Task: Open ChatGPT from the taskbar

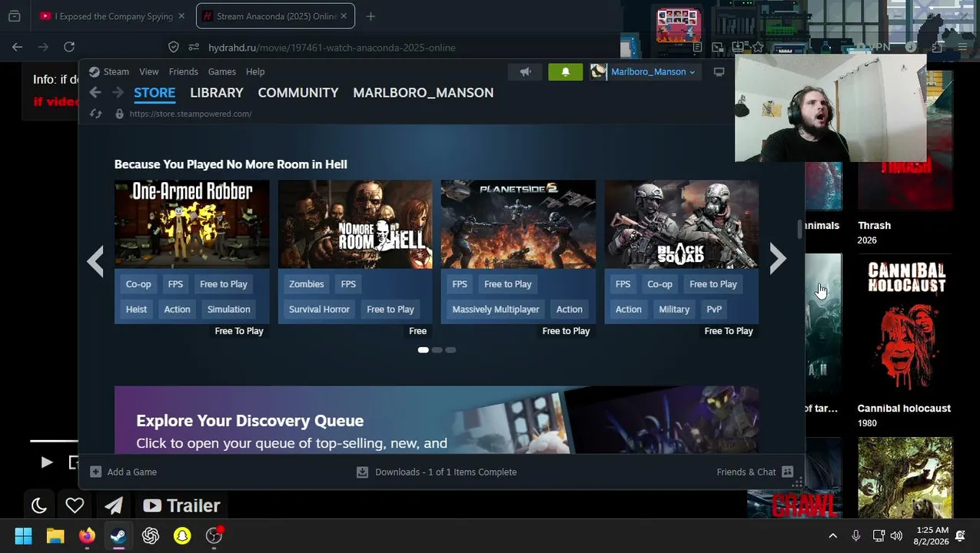Action: pos(151,535)
